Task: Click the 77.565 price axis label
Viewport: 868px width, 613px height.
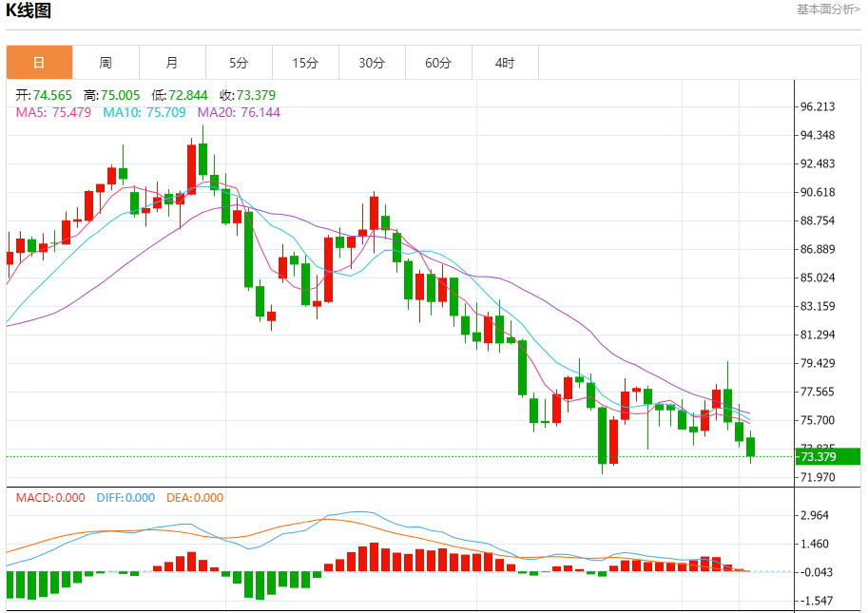Action: point(818,392)
